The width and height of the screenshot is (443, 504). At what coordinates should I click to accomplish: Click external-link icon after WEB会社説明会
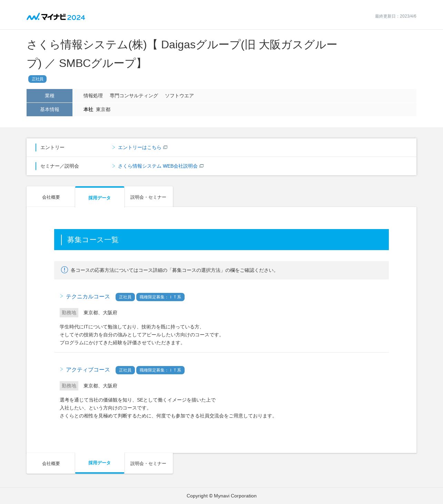(201, 166)
